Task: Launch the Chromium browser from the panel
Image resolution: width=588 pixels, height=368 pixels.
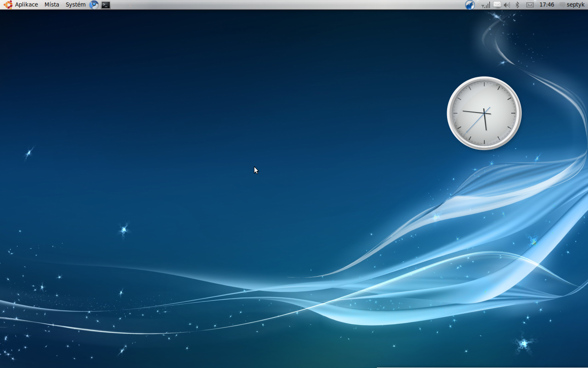Action: pyautogui.click(x=94, y=5)
